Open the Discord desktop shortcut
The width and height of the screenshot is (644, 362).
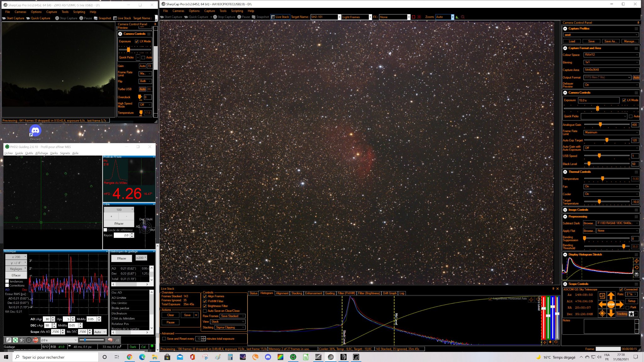point(35,132)
